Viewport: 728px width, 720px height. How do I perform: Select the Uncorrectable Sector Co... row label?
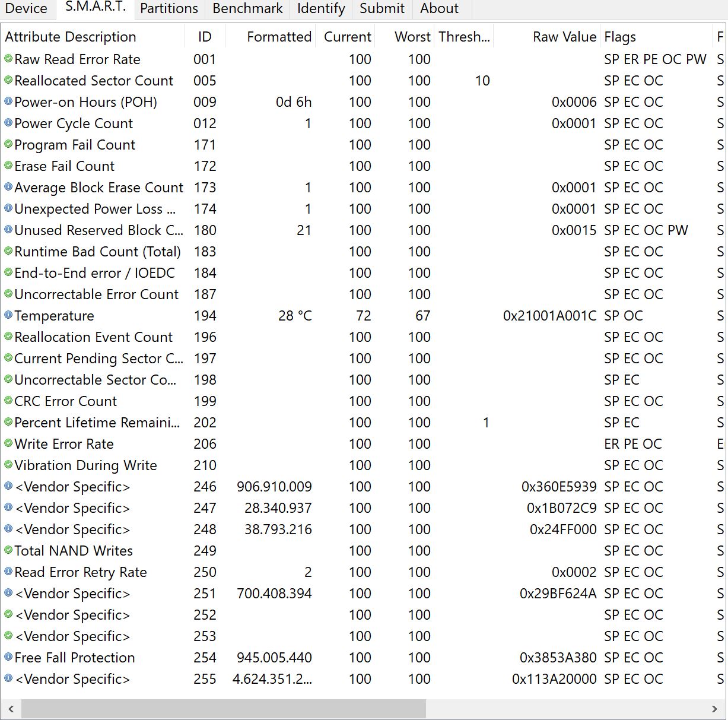95,380
